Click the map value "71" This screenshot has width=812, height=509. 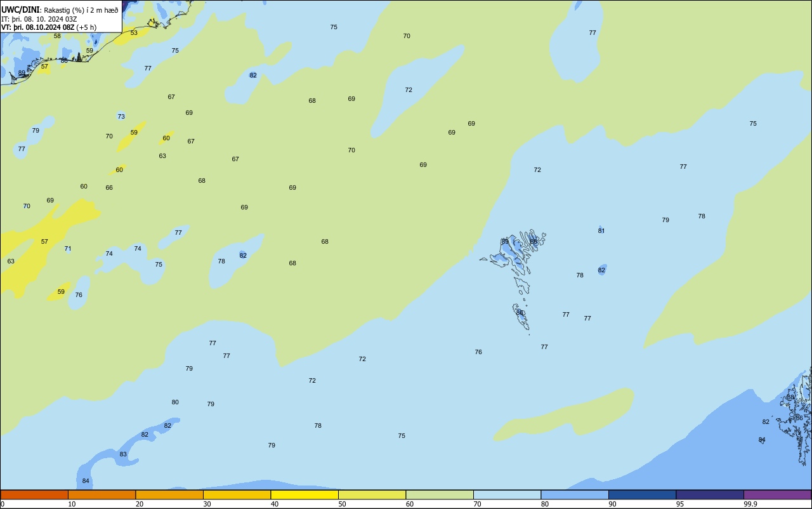68,249
